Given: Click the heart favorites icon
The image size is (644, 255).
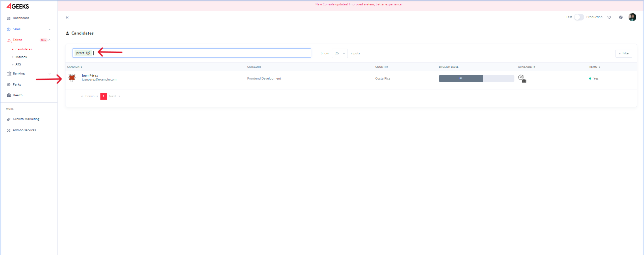Looking at the screenshot, I should coord(609,17).
